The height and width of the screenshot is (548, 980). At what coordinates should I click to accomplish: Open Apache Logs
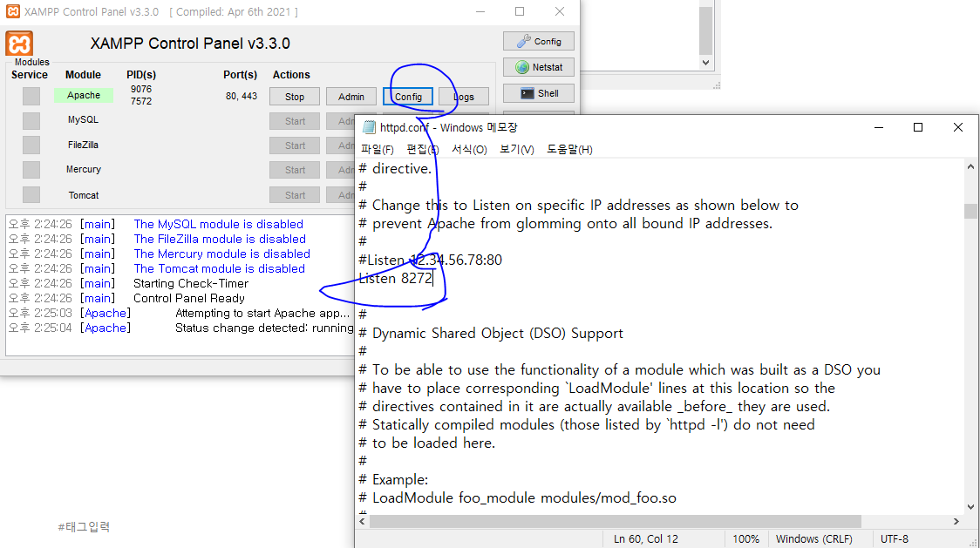(x=464, y=96)
